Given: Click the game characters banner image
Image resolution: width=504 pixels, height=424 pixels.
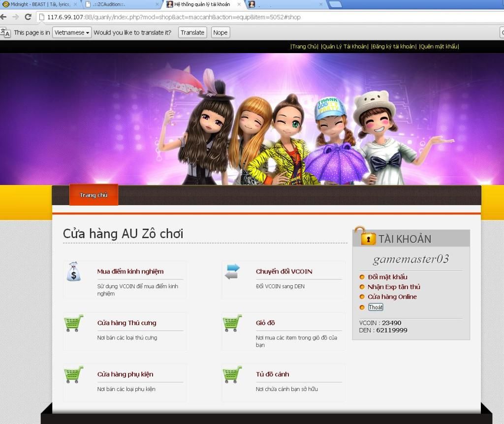Looking at the screenshot, I should (x=252, y=119).
